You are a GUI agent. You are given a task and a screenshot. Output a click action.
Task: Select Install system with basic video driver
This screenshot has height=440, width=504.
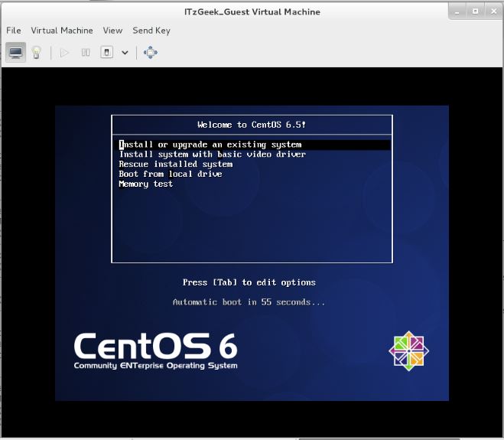(x=212, y=155)
